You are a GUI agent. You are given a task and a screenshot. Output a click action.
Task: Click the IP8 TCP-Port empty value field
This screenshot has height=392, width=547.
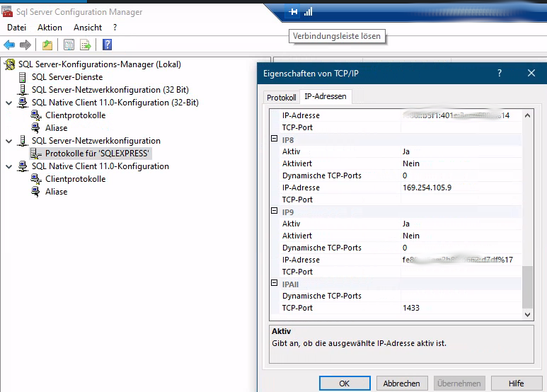coord(461,200)
